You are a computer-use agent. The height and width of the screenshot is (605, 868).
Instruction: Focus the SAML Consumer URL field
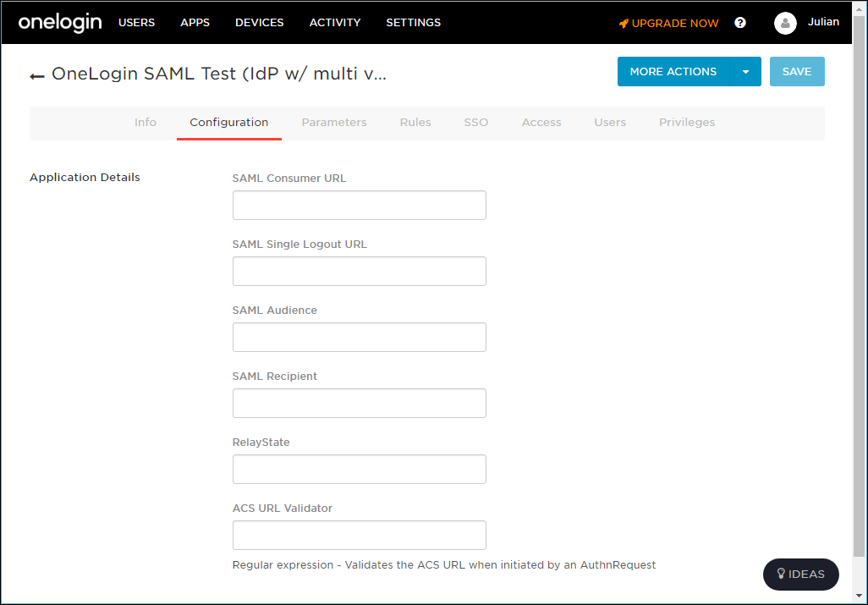(360, 206)
